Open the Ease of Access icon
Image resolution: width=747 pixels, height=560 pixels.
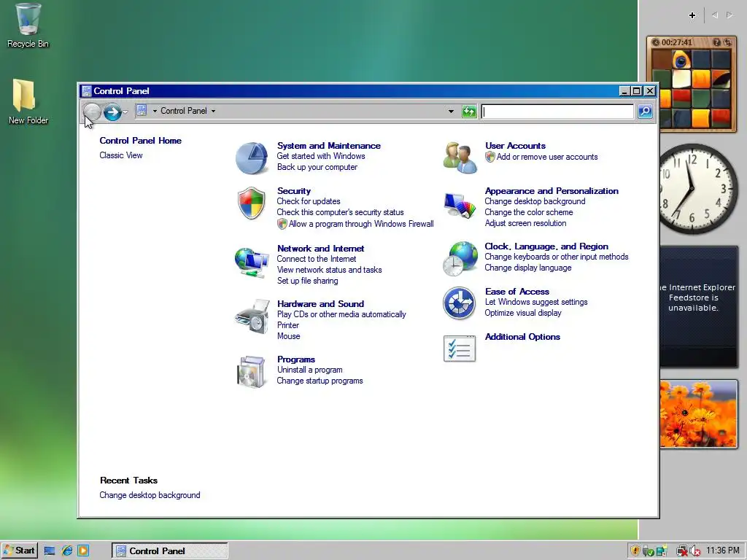click(x=460, y=303)
